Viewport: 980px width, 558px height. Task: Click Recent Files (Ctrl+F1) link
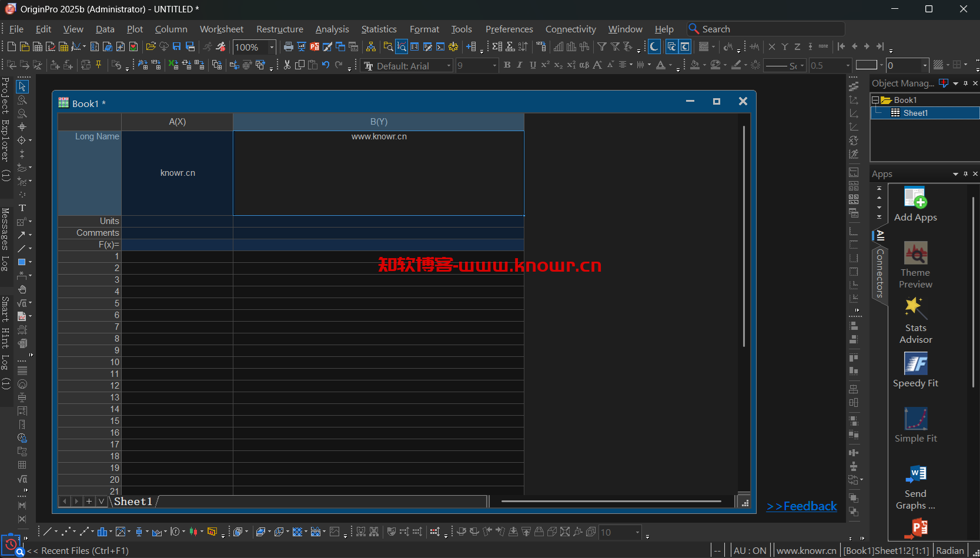click(x=79, y=551)
